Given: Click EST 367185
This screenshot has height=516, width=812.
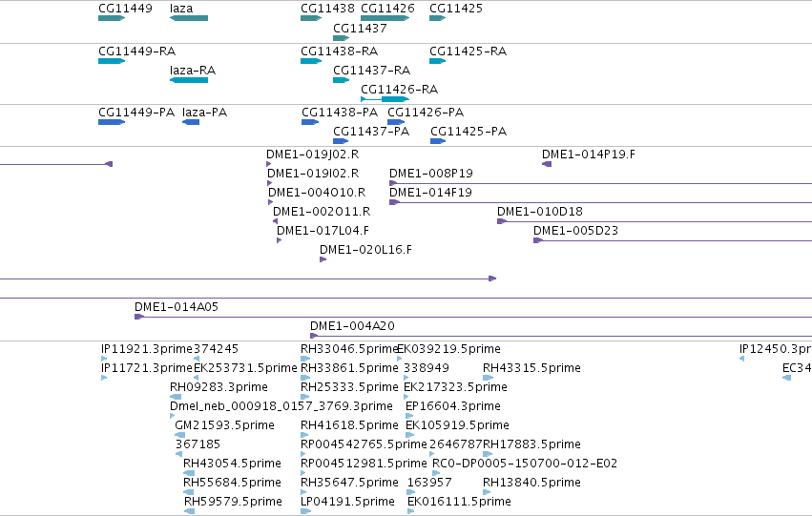Looking at the screenshot, I should (179, 454).
